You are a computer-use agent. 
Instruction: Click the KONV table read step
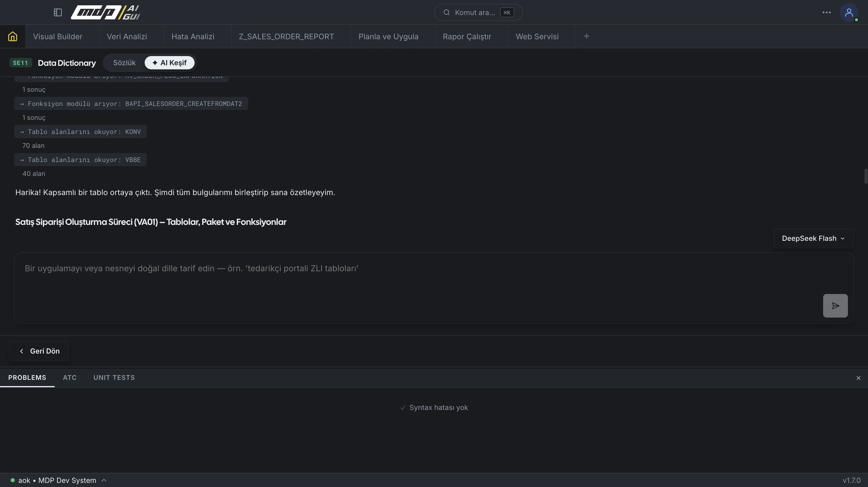80,132
